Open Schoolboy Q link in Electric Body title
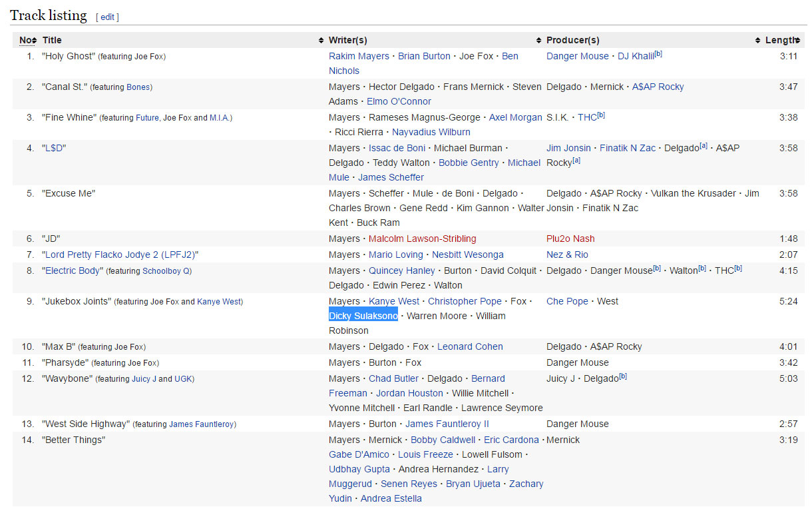 click(x=166, y=271)
